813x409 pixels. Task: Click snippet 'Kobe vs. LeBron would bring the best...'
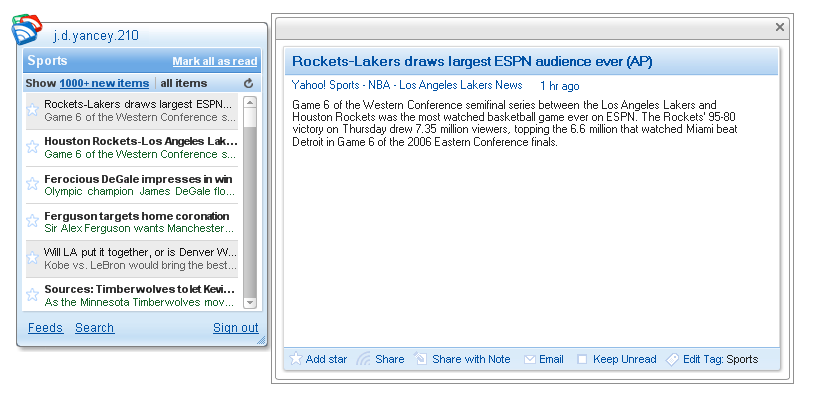140,265
